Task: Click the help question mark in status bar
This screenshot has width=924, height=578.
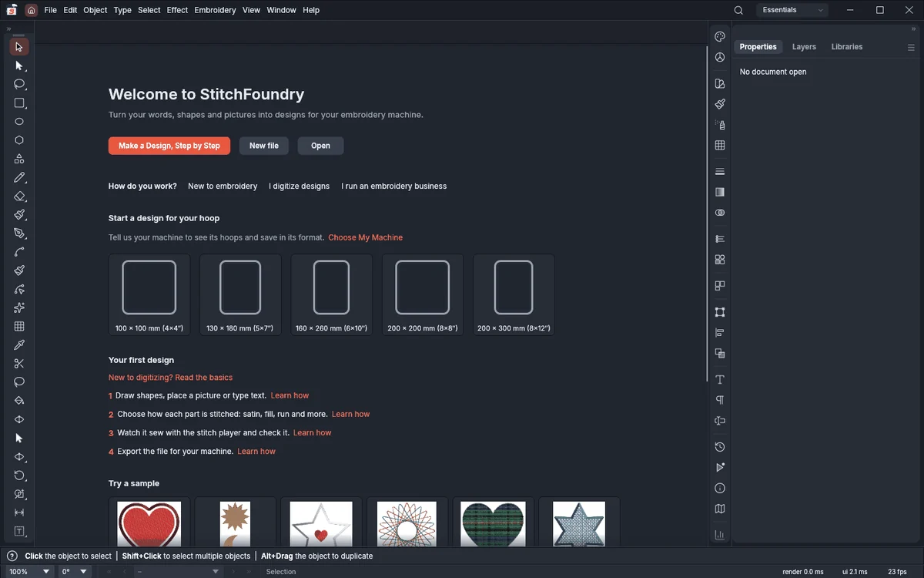Action: pos(12,556)
